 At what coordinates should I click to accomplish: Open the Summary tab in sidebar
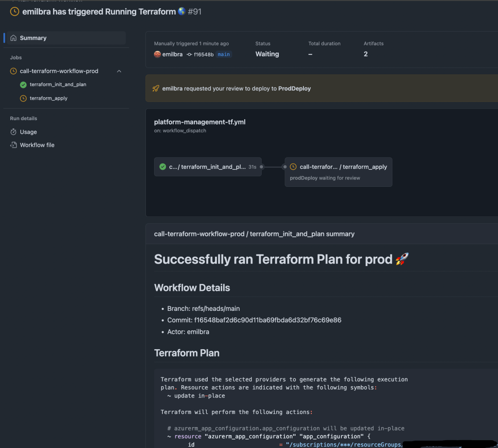(x=33, y=38)
